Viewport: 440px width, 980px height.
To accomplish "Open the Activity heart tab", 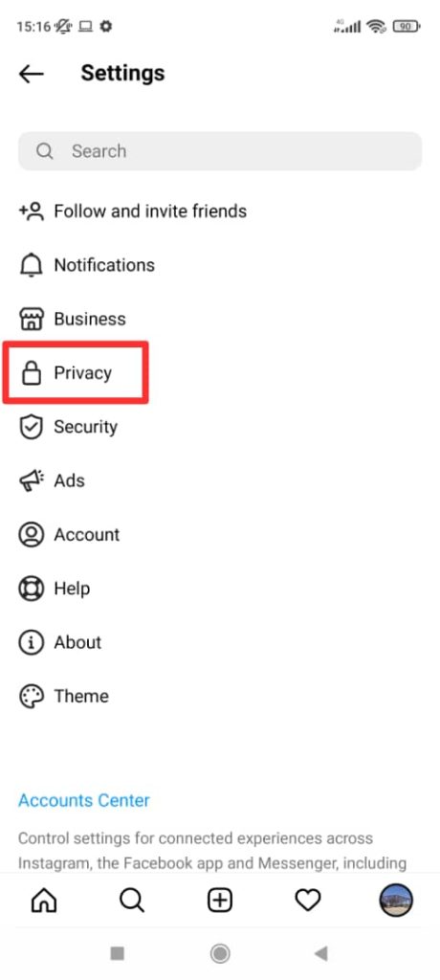I will (307, 901).
